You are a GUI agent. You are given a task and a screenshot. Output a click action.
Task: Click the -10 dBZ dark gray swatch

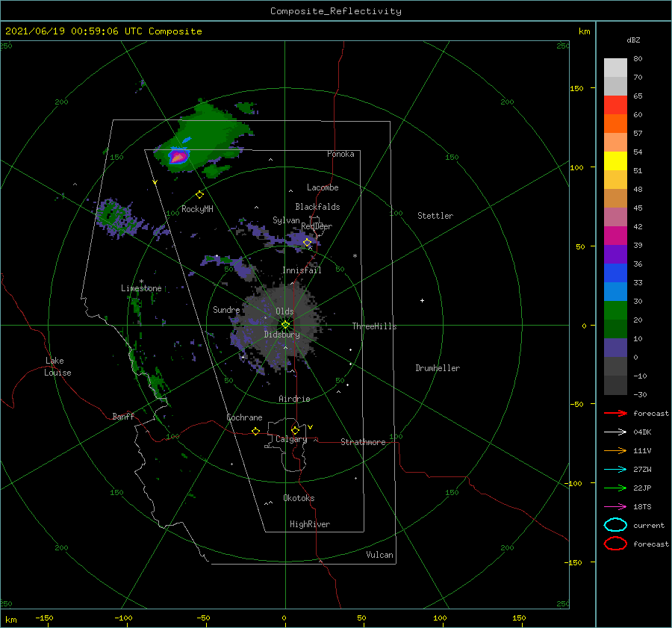point(615,385)
